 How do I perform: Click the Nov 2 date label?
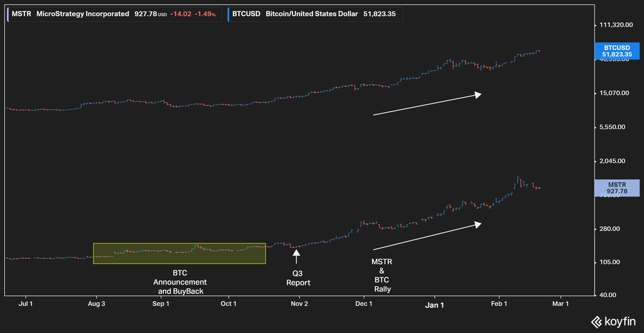(x=299, y=304)
